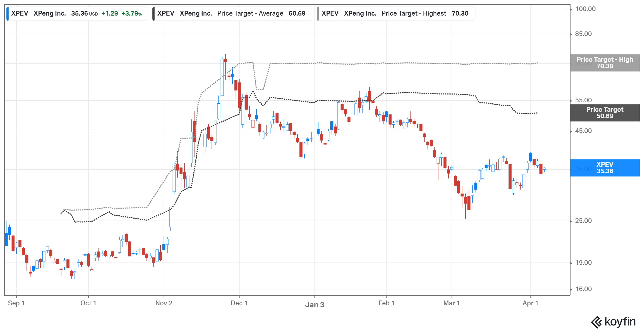
Task: Click the 45.00 price axis label
Action: point(583,131)
